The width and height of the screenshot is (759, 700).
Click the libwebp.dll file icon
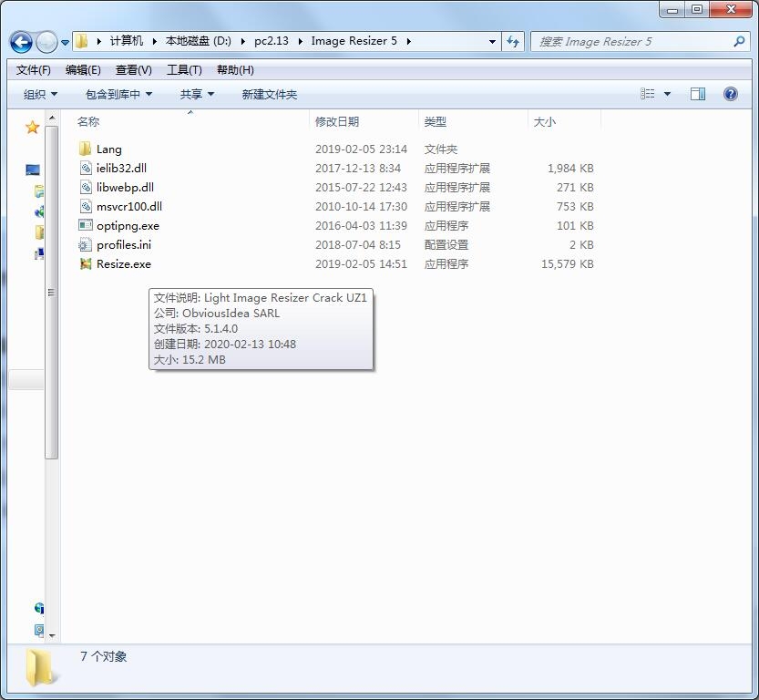pyautogui.click(x=86, y=188)
